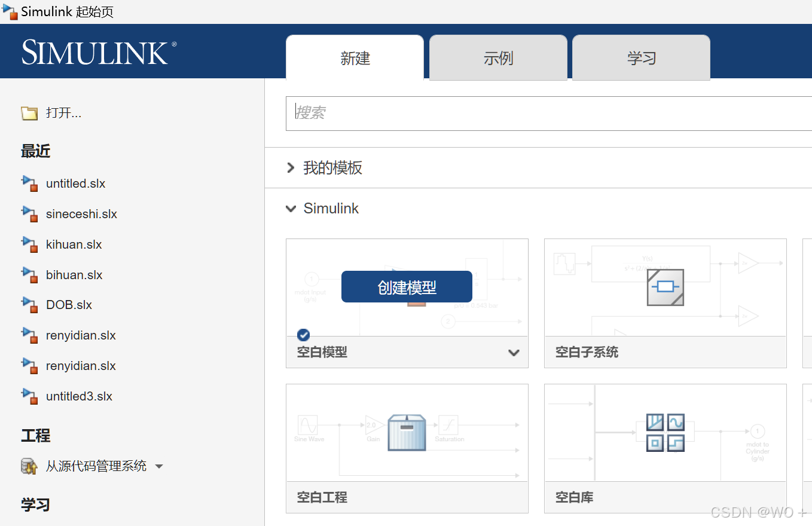
Task: Click the 工程 section heading
Action: click(x=36, y=436)
